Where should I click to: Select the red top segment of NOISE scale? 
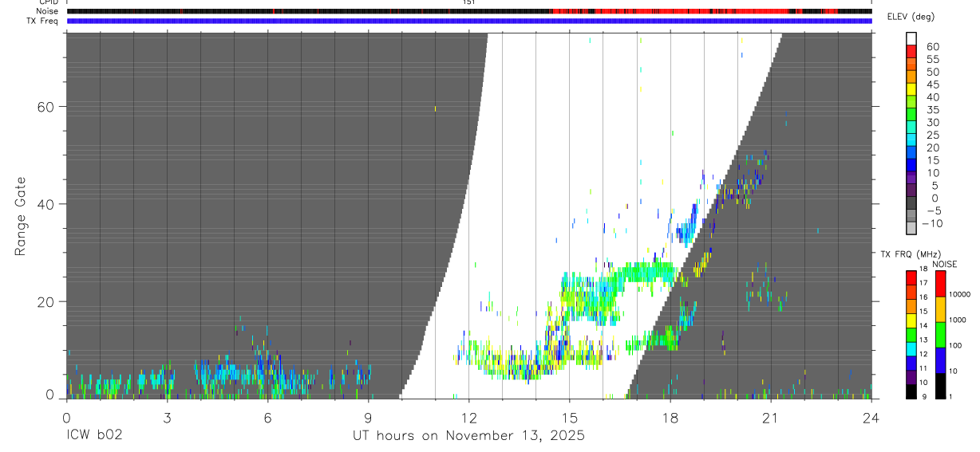940,284
